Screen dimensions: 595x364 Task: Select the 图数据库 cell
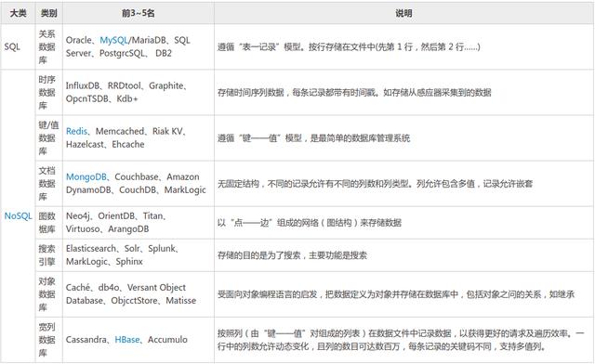pos(49,223)
